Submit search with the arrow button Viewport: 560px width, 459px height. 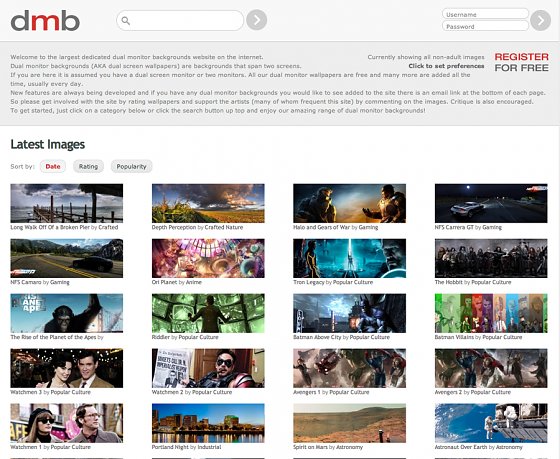coord(256,20)
